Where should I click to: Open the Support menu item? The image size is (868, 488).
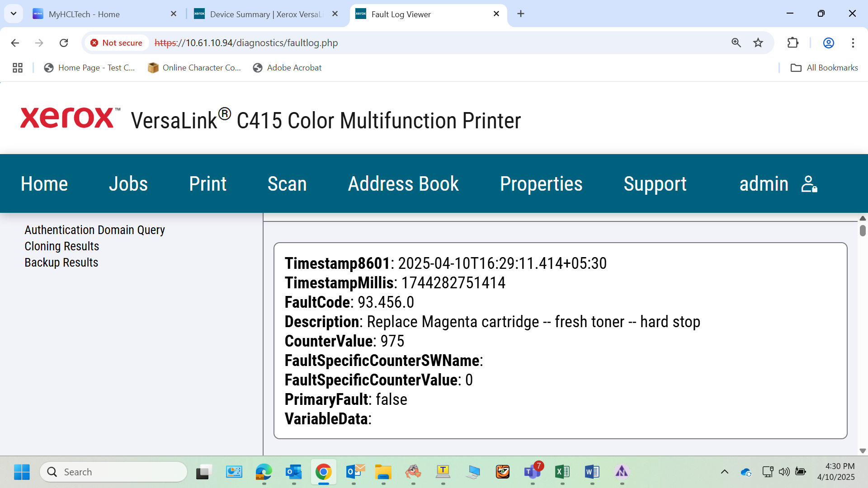[655, 184]
